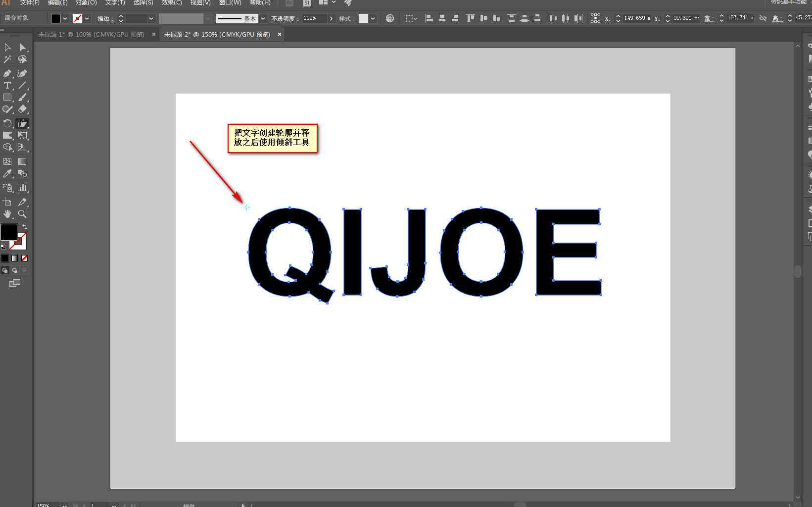Select the Rectangle tool

7,98
